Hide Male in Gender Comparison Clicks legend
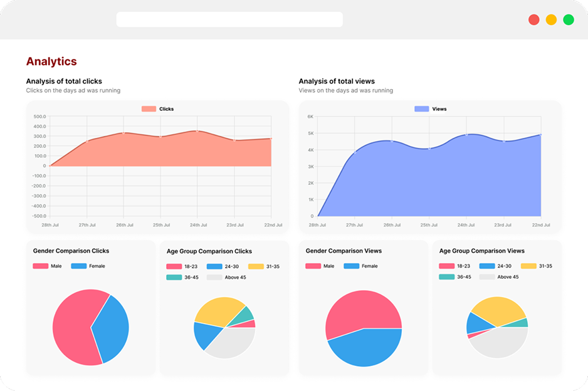This screenshot has height=391, width=588. 48,266
